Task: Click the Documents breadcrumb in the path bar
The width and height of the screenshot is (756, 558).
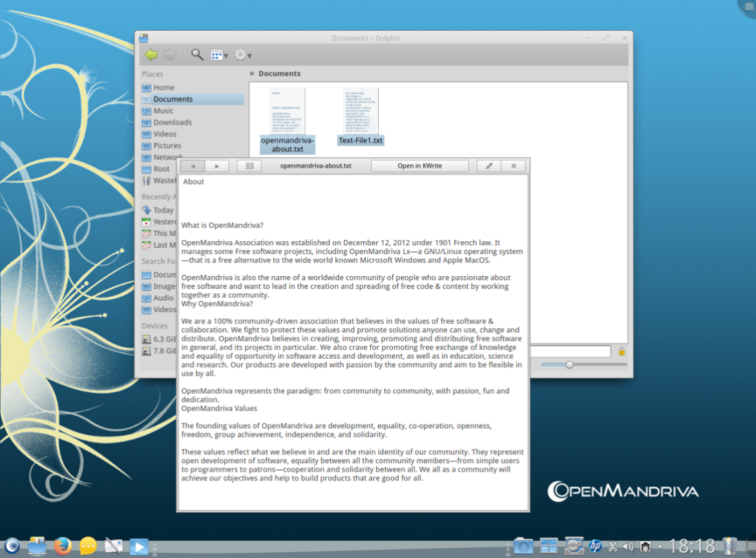Action: tap(281, 73)
